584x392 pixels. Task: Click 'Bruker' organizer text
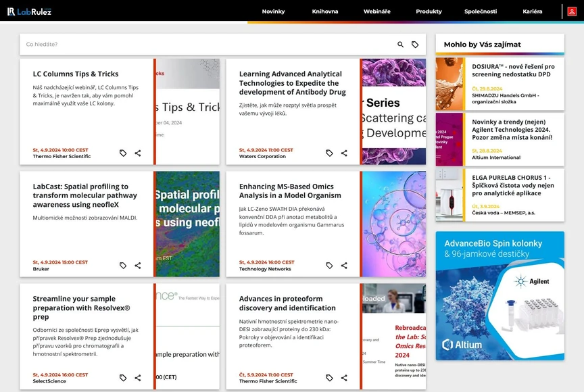point(41,269)
